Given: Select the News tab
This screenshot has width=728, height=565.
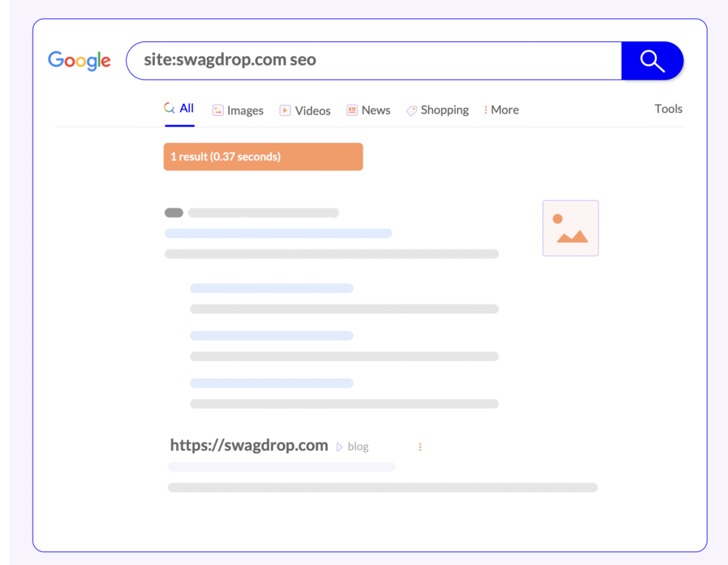Looking at the screenshot, I should pyautogui.click(x=368, y=110).
